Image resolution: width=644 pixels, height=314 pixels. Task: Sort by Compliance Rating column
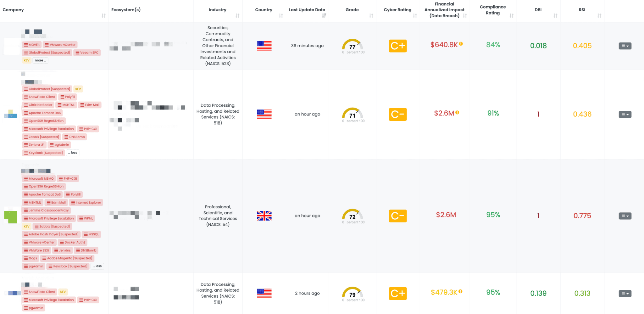point(512,16)
